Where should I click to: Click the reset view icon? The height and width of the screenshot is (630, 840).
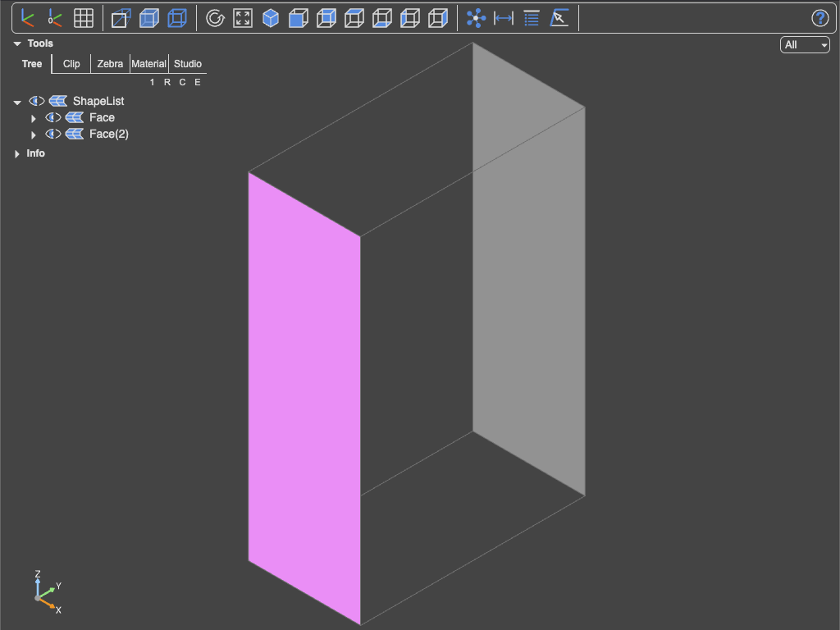(x=216, y=18)
